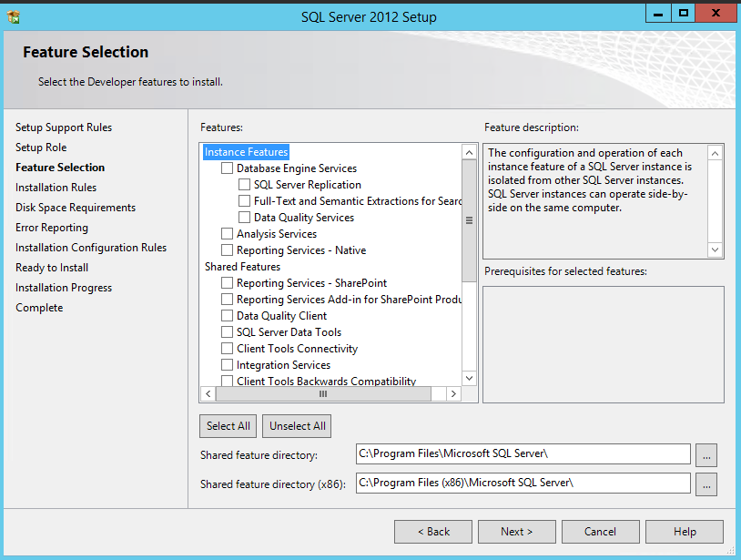This screenshot has height=560, width=741.
Task: Click the shared feature directory path field
Action: click(523, 454)
